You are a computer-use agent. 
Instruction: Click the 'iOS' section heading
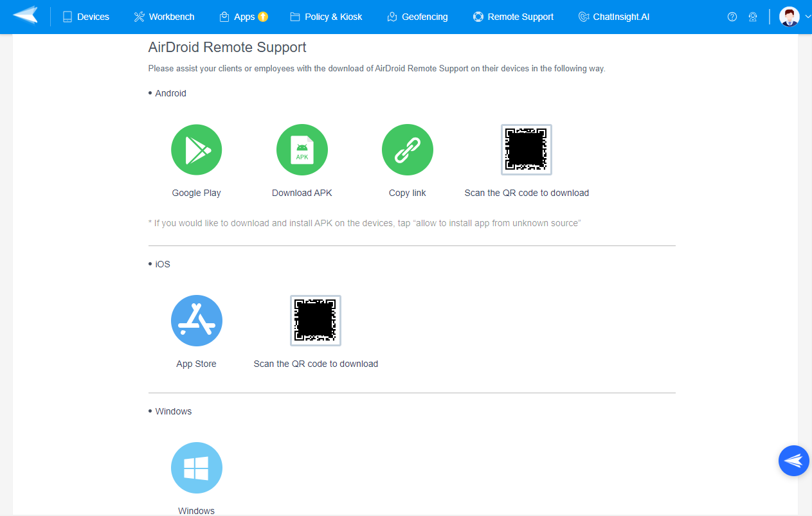click(x=163, y=264)
